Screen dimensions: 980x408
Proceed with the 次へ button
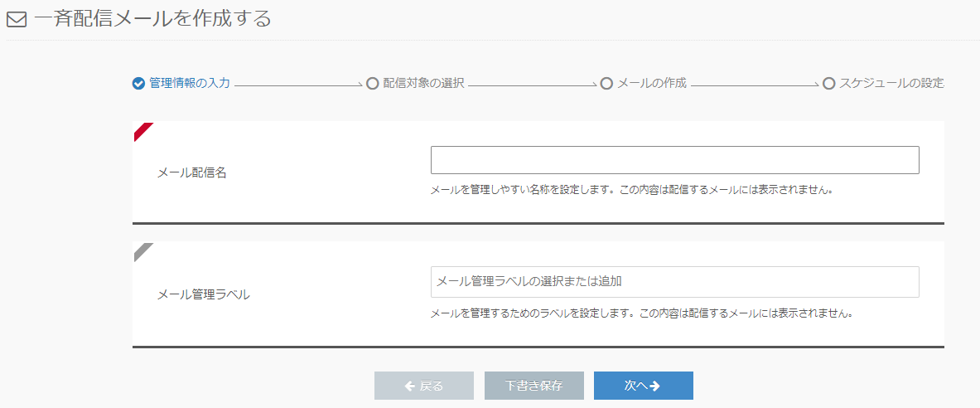[x=643, y=386]
